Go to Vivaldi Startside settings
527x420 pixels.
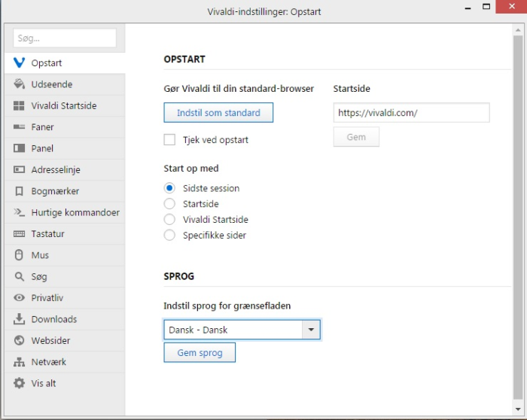(x=65, y=106)
